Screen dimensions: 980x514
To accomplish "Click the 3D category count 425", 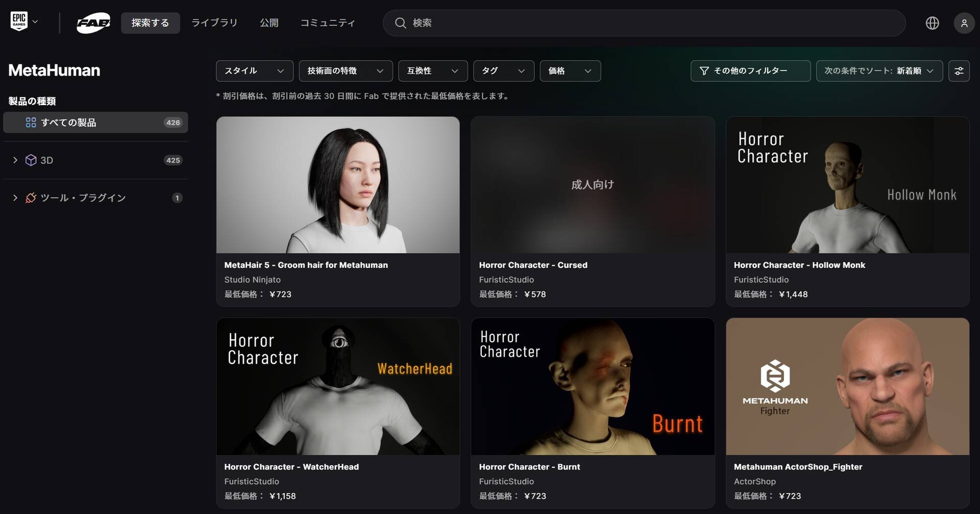I will [173, 160].
